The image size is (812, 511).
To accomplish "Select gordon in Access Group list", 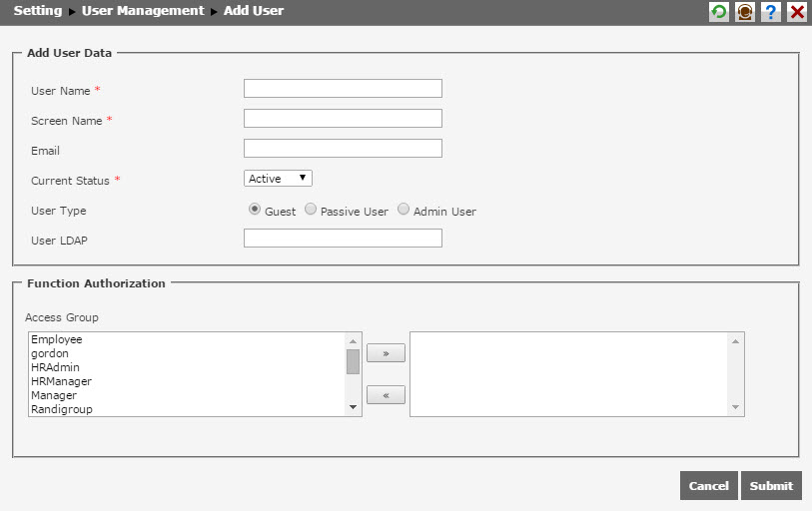I will [x=187, y=353].
